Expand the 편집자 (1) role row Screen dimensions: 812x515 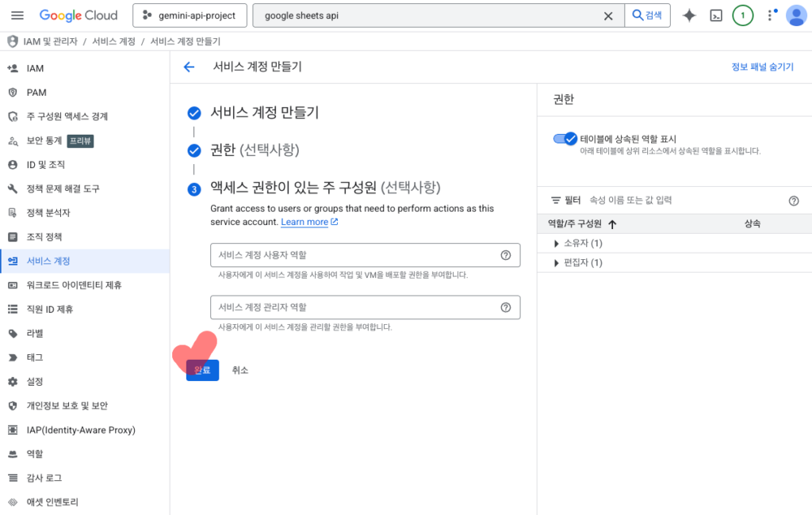[557, 263]
